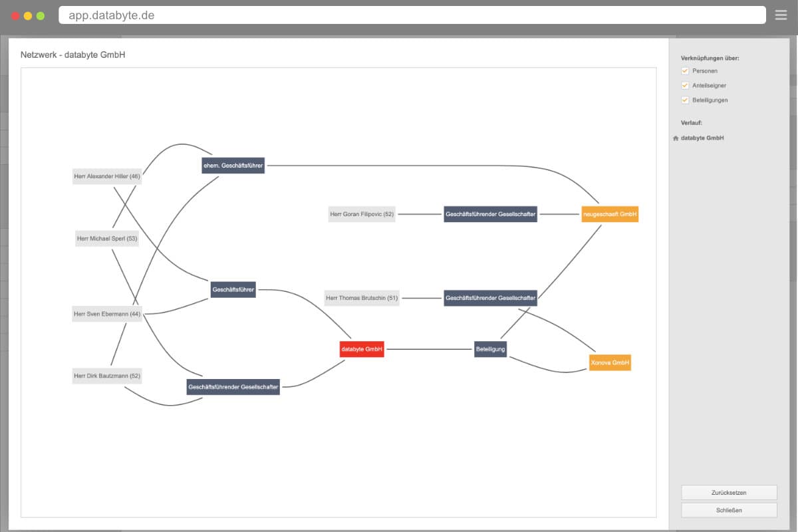Select Herr Thomas Brutschin (51) node
Image resolution: width=798 pixels, height=532 pixels.
(x=362, y=298)
